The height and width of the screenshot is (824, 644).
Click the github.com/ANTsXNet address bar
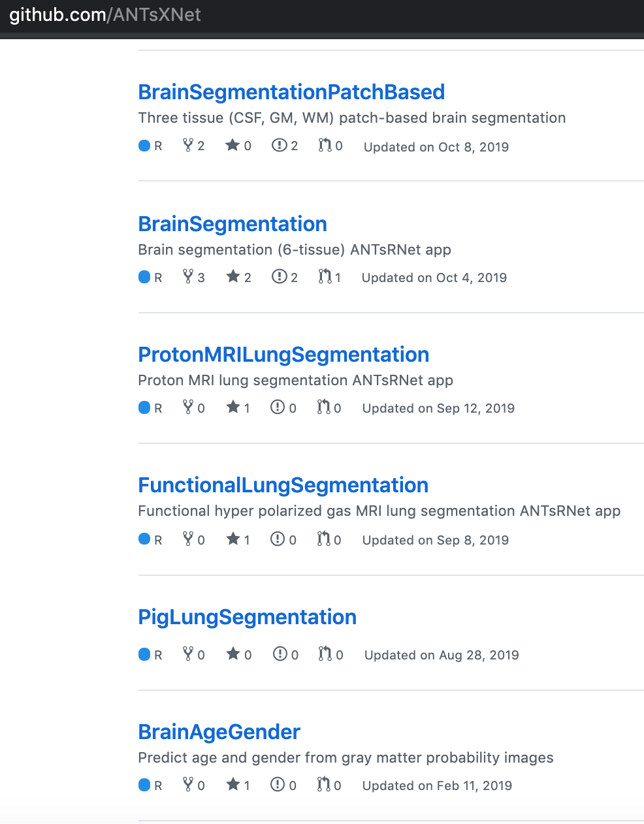pos(105,14)
